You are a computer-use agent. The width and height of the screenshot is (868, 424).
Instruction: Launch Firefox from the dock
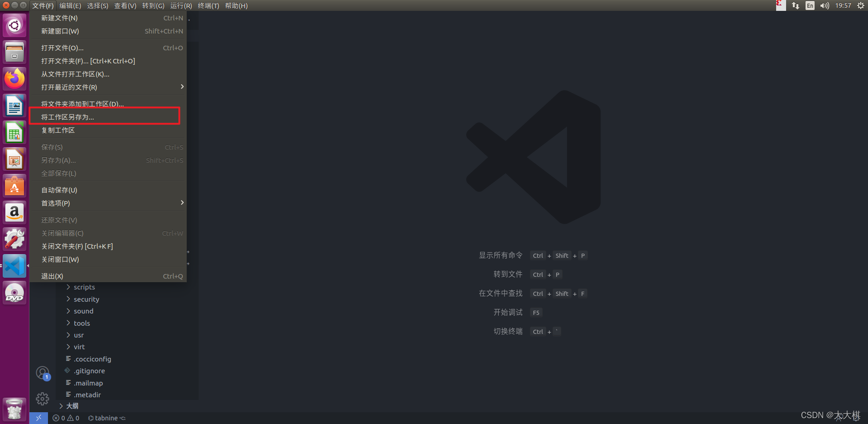14,79
